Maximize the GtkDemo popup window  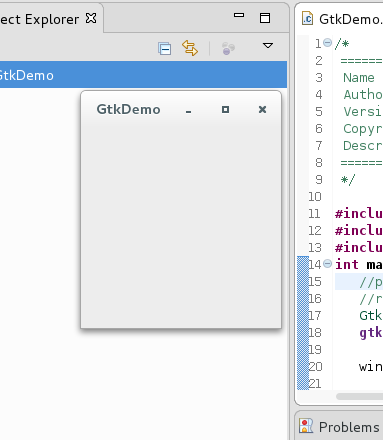(225, 109)
